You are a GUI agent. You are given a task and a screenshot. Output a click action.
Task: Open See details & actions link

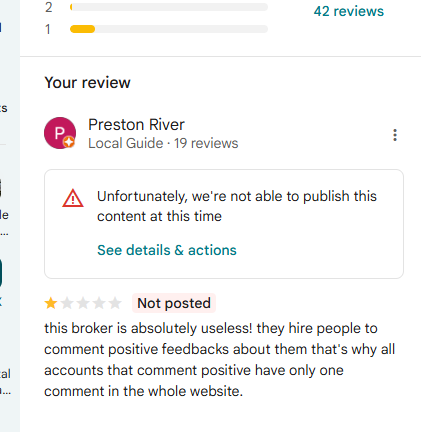point(167,250)
